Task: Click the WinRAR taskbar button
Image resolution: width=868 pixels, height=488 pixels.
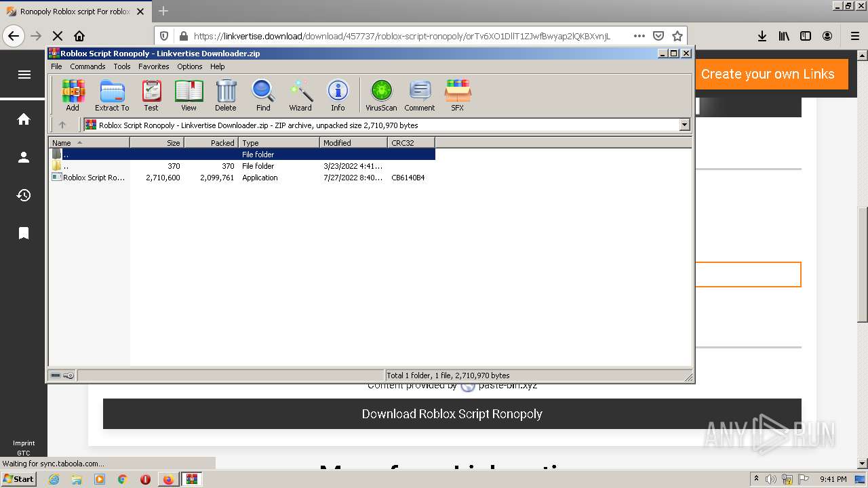Action: pos(191,479)
